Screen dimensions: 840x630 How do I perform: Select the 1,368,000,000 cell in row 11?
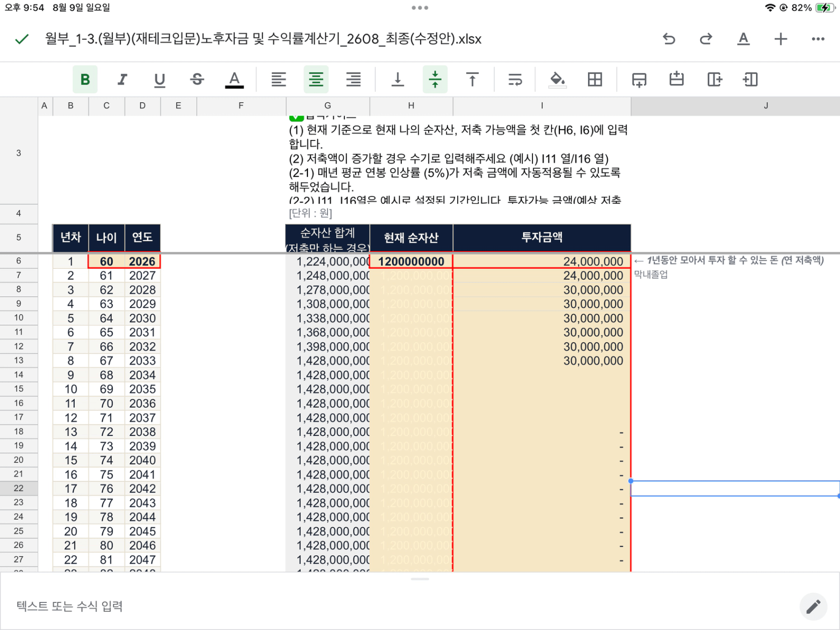click(x=328, y=333)
